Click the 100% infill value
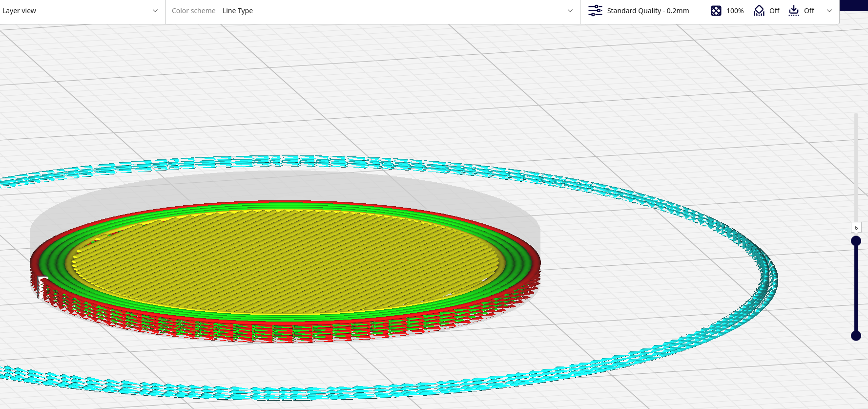Viewport: 868px width, 409px height. coord(735,11)
